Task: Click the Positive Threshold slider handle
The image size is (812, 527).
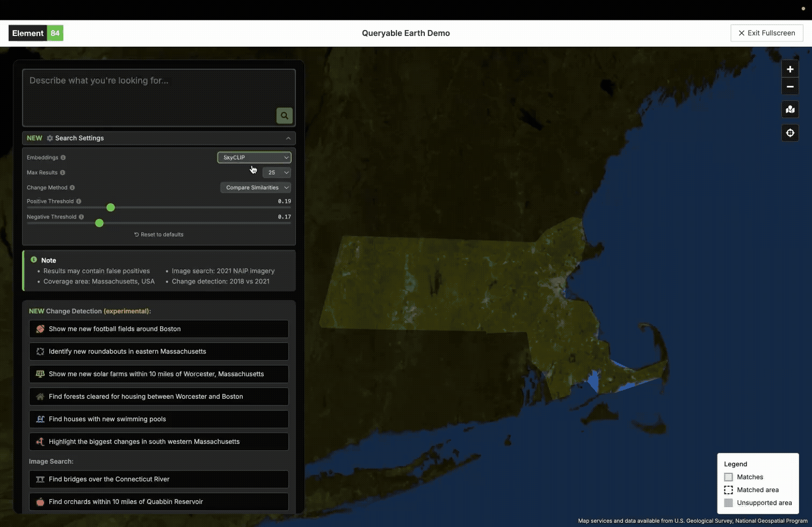Action: (111, 208)
